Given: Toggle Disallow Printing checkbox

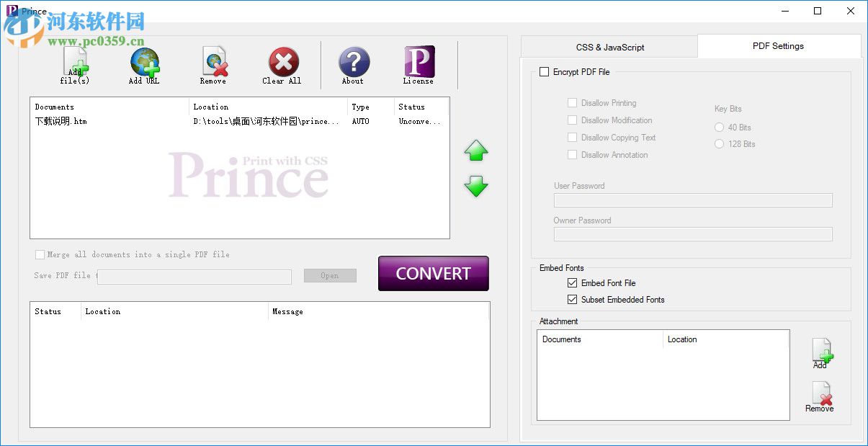Looking at the screenshot, I should pyautogui.click(x=572, y=103).
